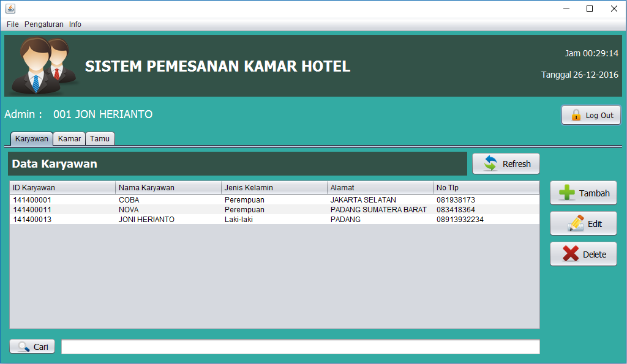
Task: Click the padlock icon on Log Out
Action: [576, 115]
